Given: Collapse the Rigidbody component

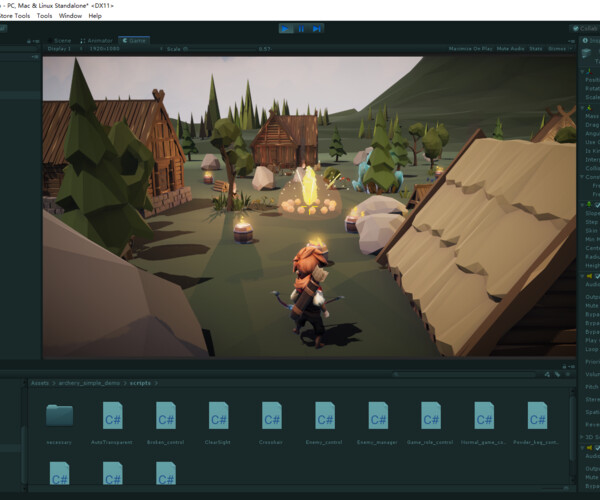Looking at the screenshot, I should click(x=582, y=108).
